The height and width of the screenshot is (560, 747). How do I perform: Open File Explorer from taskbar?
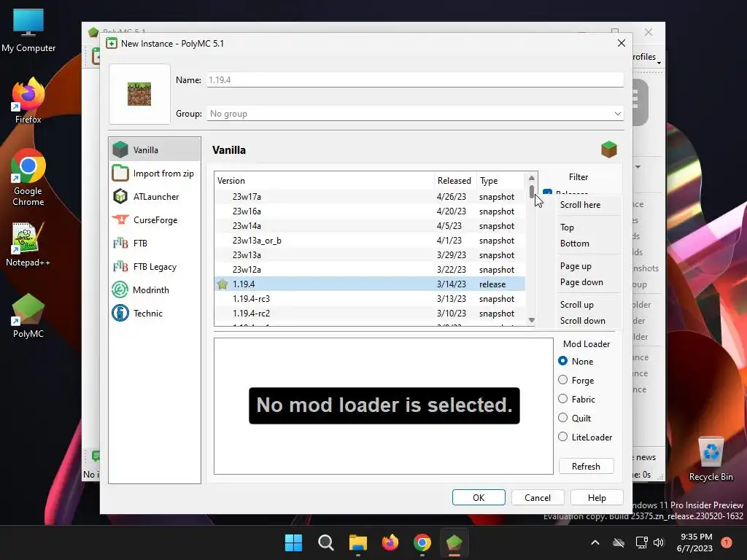tap(357, 542)
